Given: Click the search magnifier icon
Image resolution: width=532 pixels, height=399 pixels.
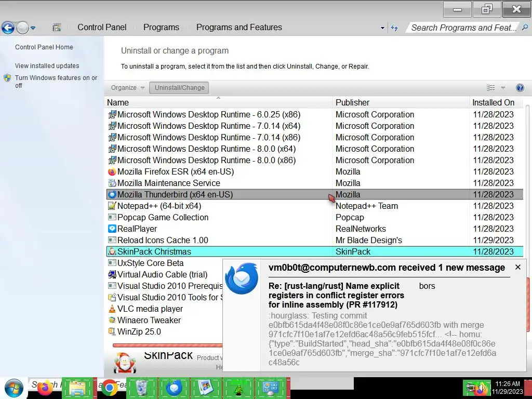Looking at the screenshot, I should [x=525, y=28].
